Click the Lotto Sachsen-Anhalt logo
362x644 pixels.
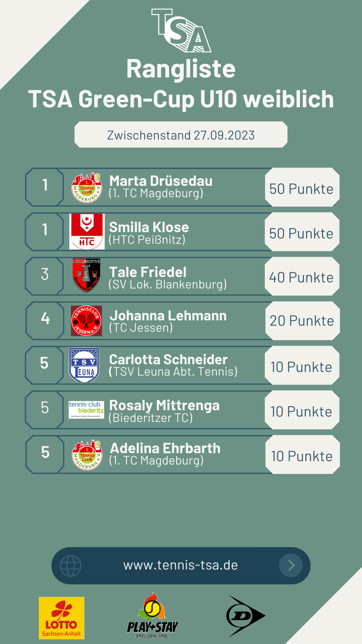pos(62,618)
